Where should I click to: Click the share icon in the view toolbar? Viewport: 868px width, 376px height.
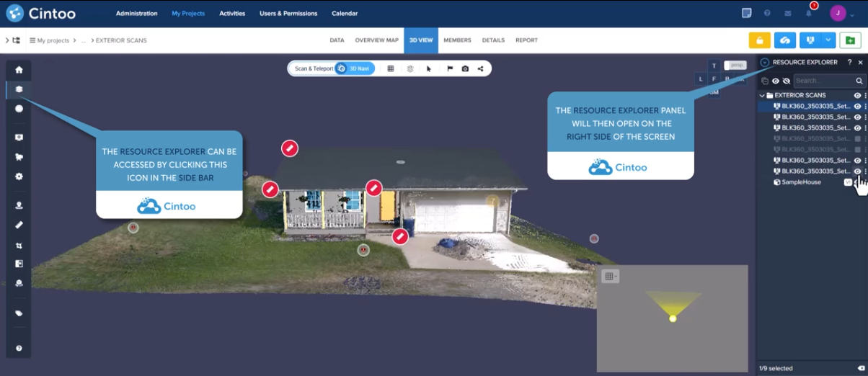coord(481,69)
